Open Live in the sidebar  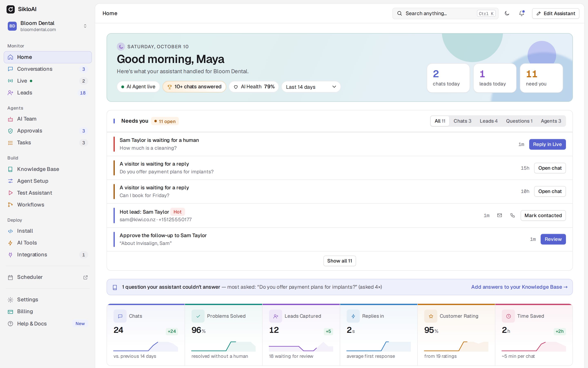(x=48, y=81)
